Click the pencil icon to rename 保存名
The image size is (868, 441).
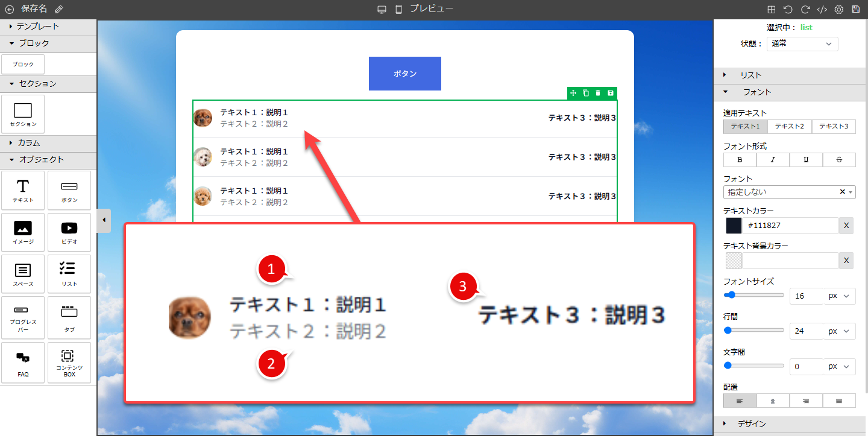pos(58,9)
